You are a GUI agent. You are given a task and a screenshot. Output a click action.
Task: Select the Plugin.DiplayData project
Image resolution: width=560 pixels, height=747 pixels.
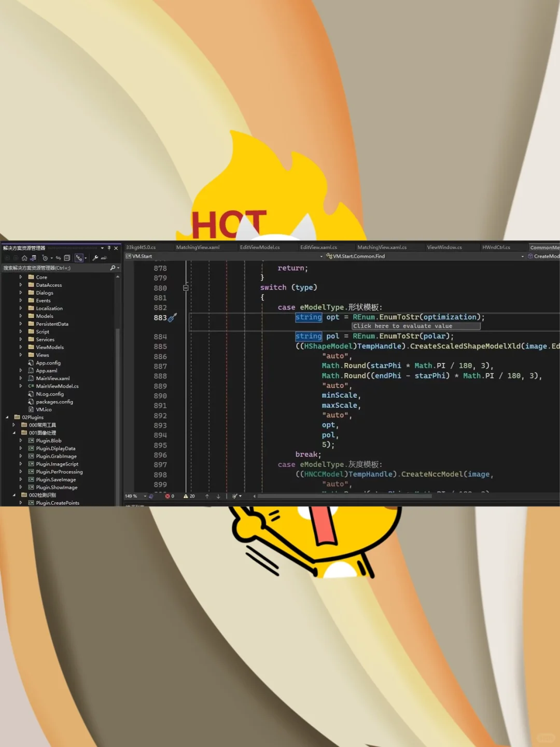[x=55, y=448]
